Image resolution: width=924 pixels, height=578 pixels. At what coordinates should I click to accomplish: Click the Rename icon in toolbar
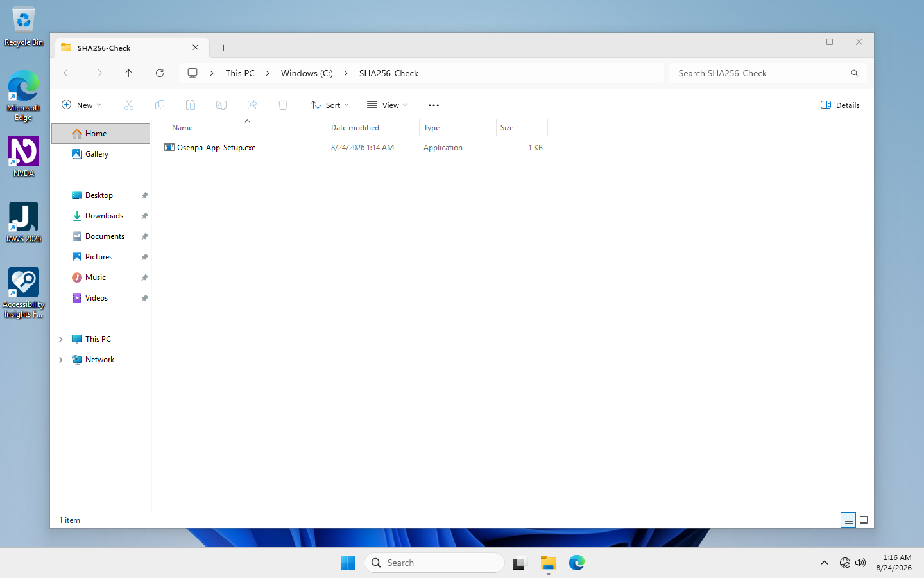coord(221,105)
